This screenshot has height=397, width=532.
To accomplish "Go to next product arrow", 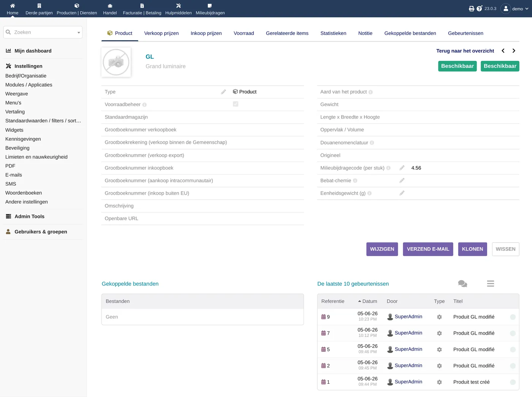I will pyautogui.click(x=514, y=51).
